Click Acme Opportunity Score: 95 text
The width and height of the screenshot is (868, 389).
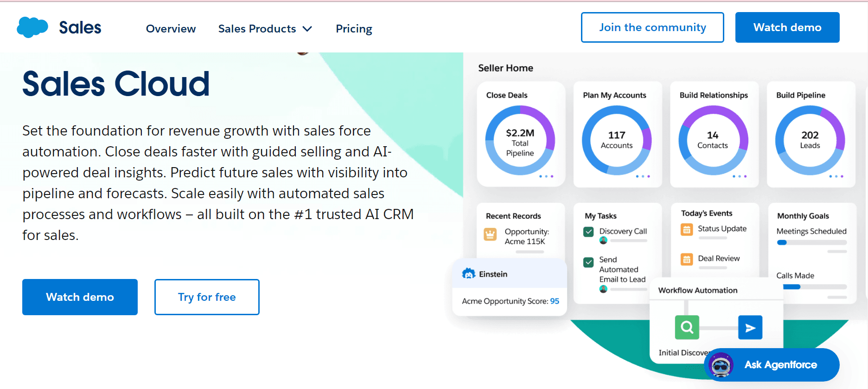tap(511, 301)
